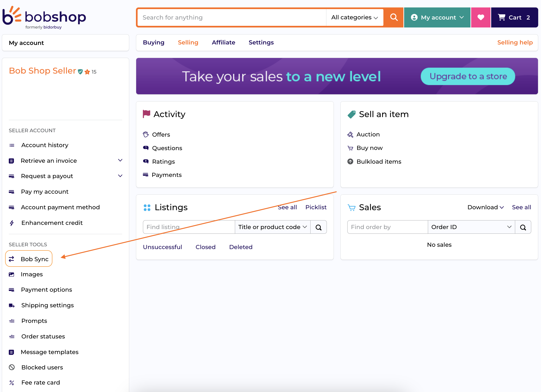Image resolution: width=541 pixels, height=392 pixels.
Task: Click the Message templates icon
Action: click(11, 352)
